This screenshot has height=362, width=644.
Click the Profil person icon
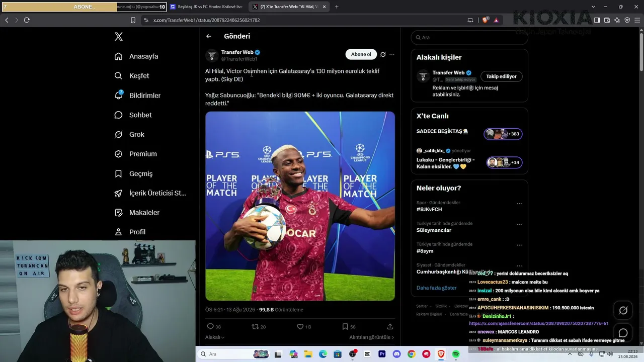coord(118,232)
